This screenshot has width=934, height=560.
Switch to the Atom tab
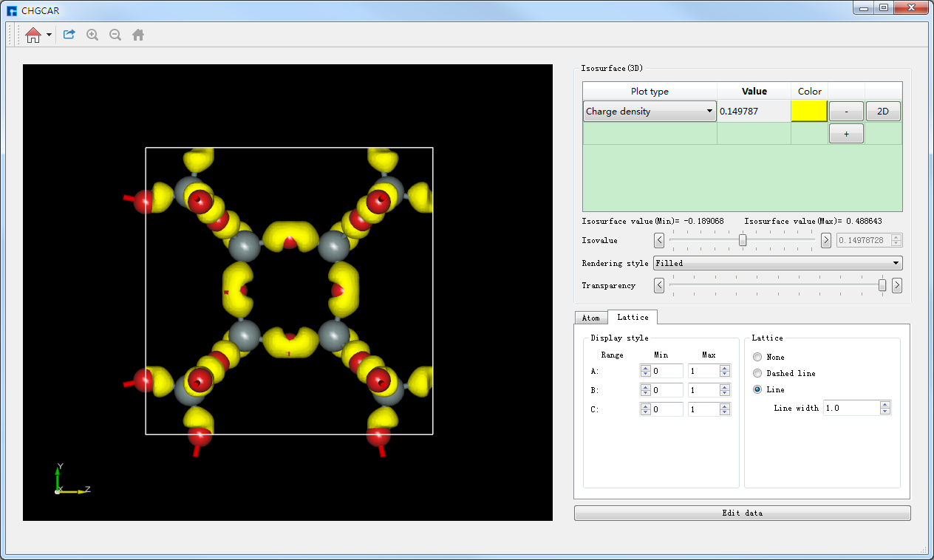[x=591, y=317]
